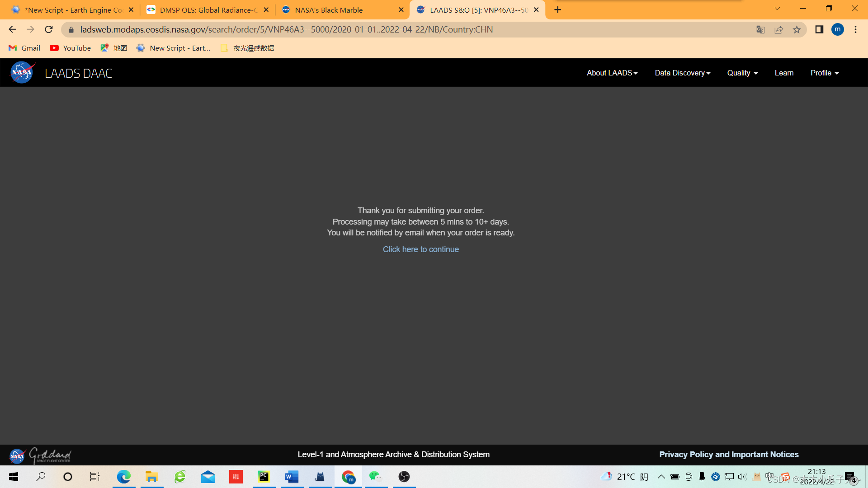This screenshot has height=488, width=868.
Task: Open WeChat from the taskbar
Action: pos(375,476)
